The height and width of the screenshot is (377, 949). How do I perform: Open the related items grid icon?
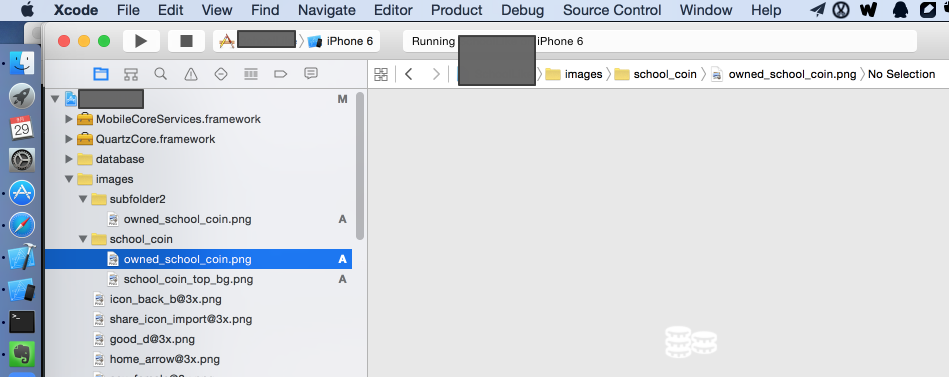[381, 74]
